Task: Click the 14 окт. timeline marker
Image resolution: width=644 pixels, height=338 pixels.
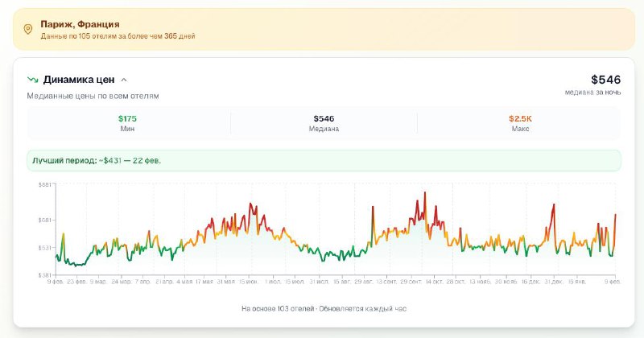Action: click(x=433, y=282)
